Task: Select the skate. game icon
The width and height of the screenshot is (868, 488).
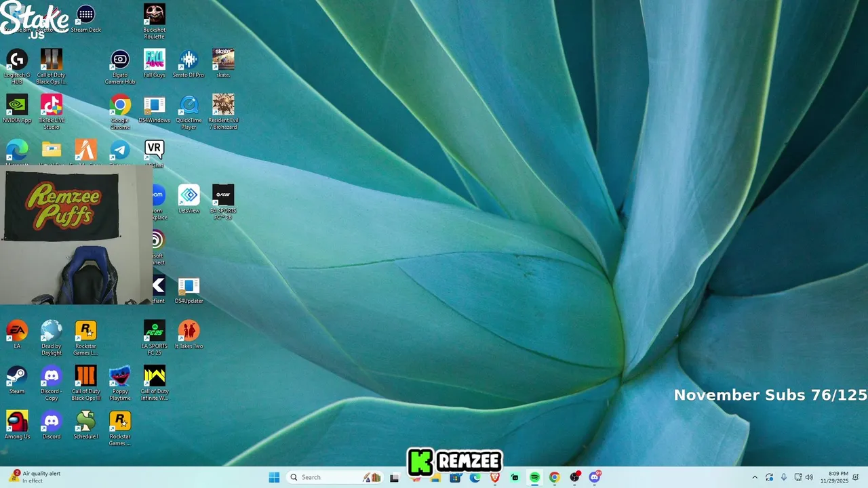Action: (223, 63)
